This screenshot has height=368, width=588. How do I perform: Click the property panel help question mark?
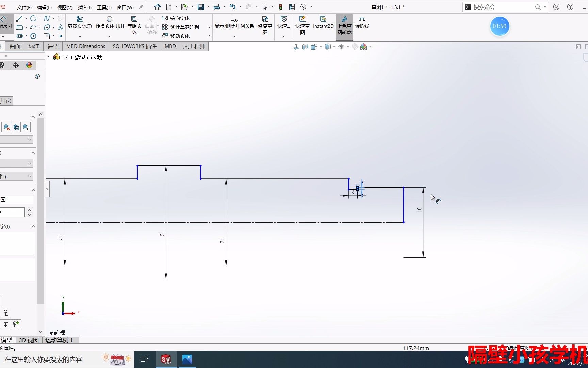point(37,76)
